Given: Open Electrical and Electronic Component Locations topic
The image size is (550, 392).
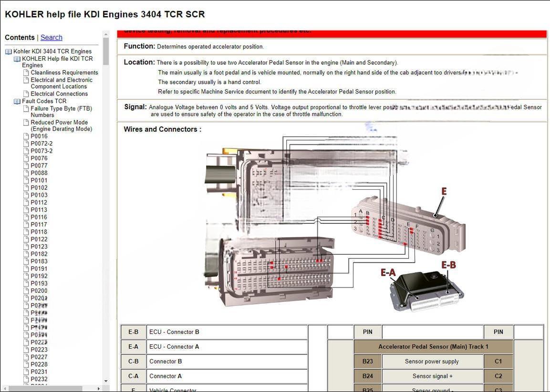Looking at the screenshot, I should coord(61,83).
